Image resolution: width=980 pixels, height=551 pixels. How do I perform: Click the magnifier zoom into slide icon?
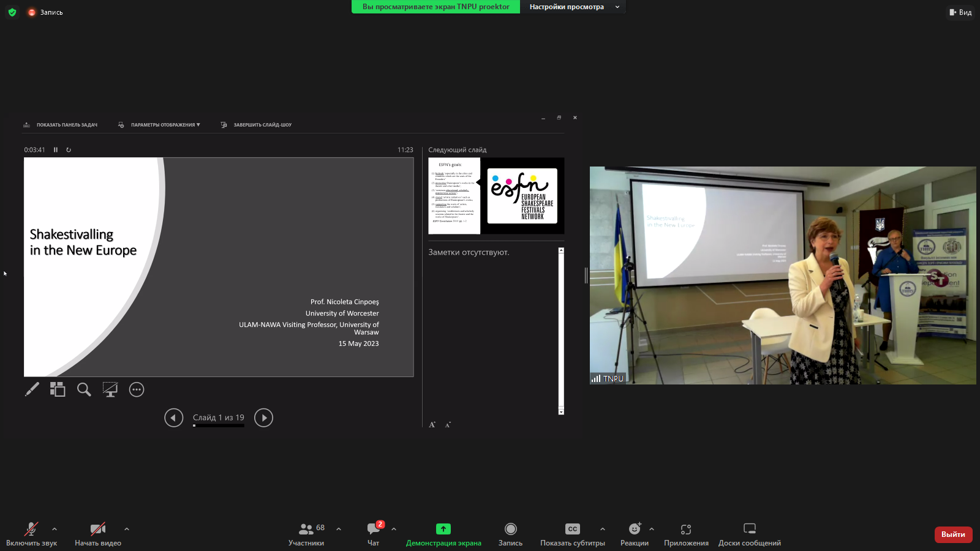(84, 389)
